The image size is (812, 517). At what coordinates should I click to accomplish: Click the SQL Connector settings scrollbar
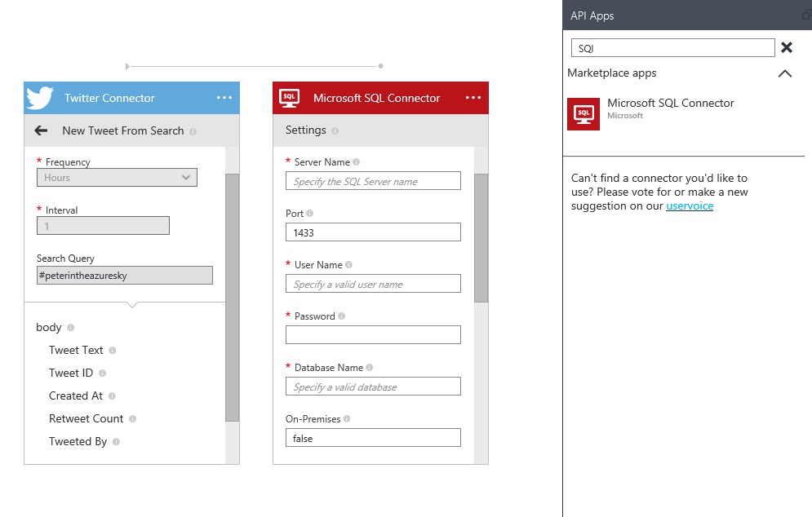tap(481, 238)
